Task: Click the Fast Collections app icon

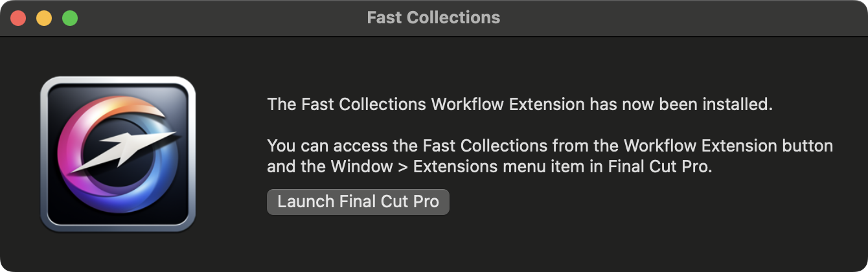Action: 117,154
